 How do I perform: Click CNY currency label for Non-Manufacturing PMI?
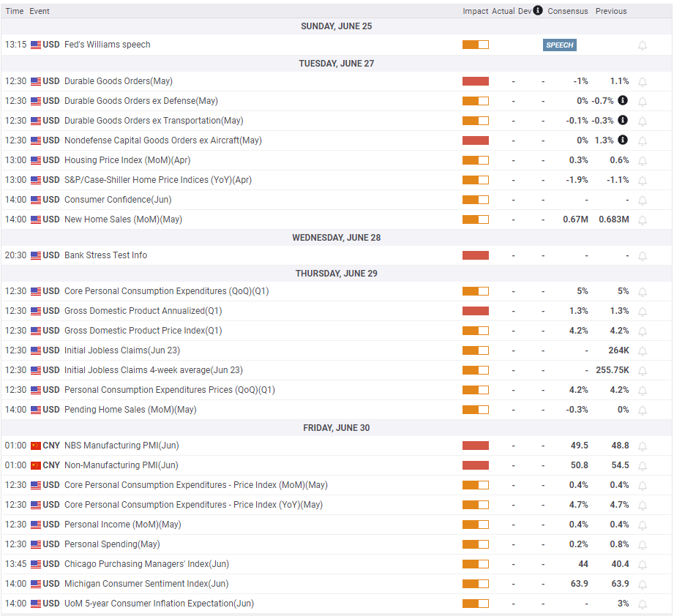tap(51, 465)
